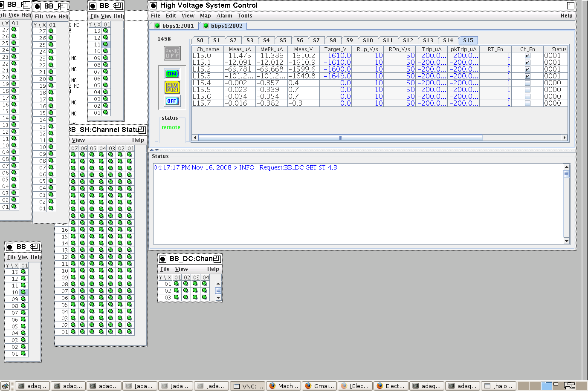Click BB_SH channel LED row 04 column 06
The width and height of the screenshot is (588, 391).
(83, 311)
